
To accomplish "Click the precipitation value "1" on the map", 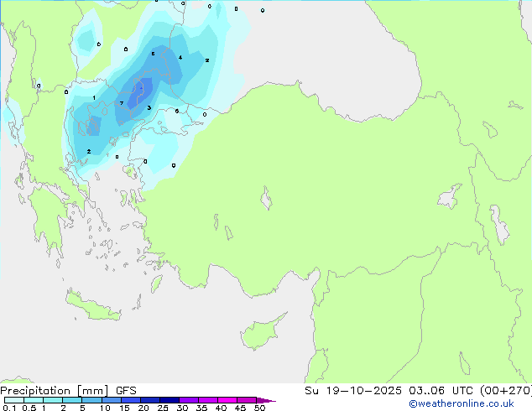I will [94, 98].
